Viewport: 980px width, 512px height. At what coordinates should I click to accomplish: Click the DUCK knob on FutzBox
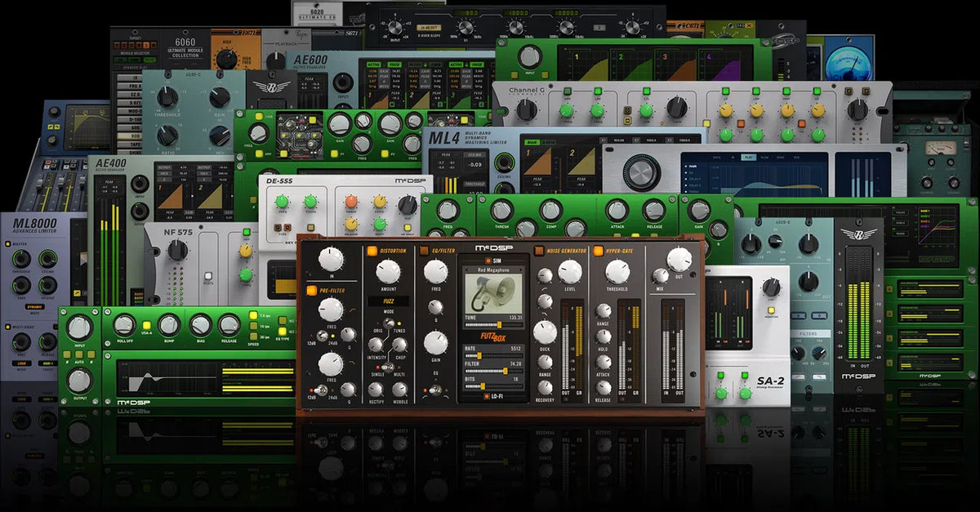544,333
